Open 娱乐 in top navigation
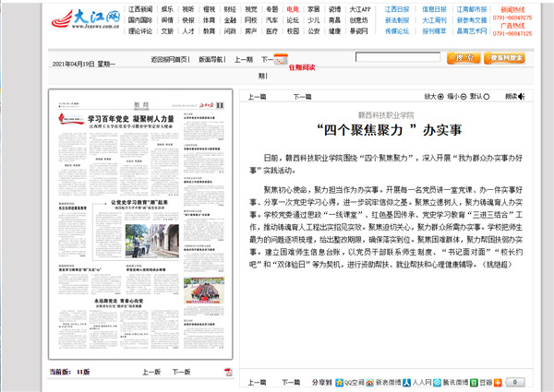The width and height of the screenshot is (554, 392). click(167, 9)
